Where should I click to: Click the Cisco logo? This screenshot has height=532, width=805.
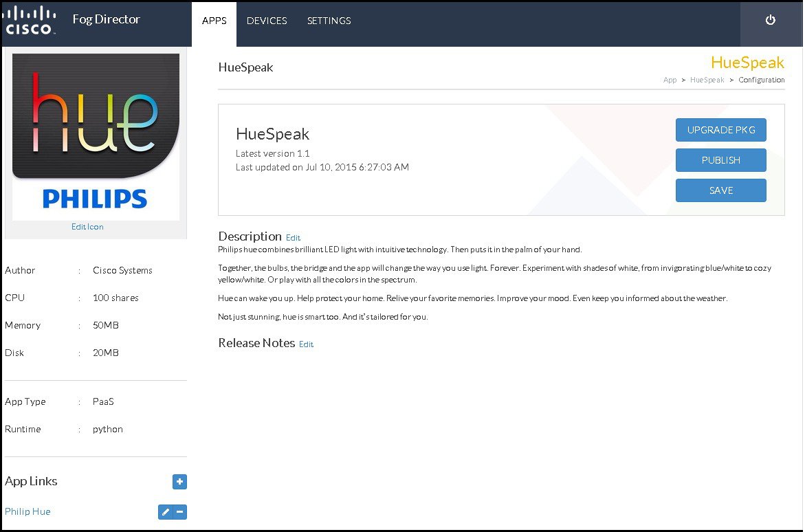(x=29, y=21)
